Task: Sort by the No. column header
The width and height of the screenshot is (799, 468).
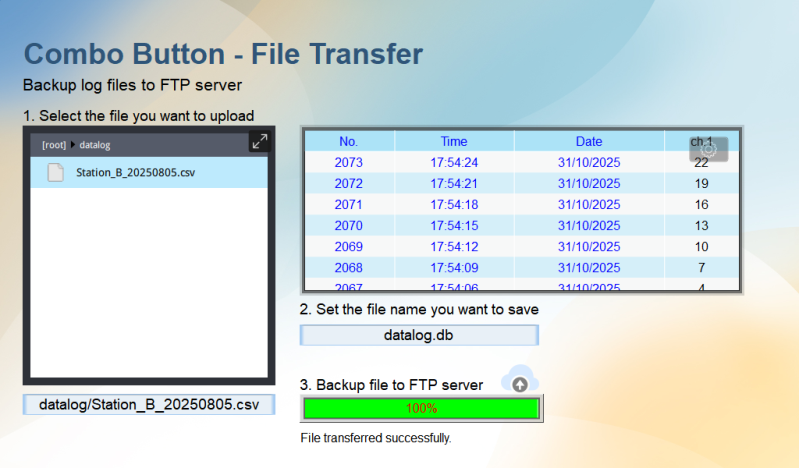Action: (349, 141)
